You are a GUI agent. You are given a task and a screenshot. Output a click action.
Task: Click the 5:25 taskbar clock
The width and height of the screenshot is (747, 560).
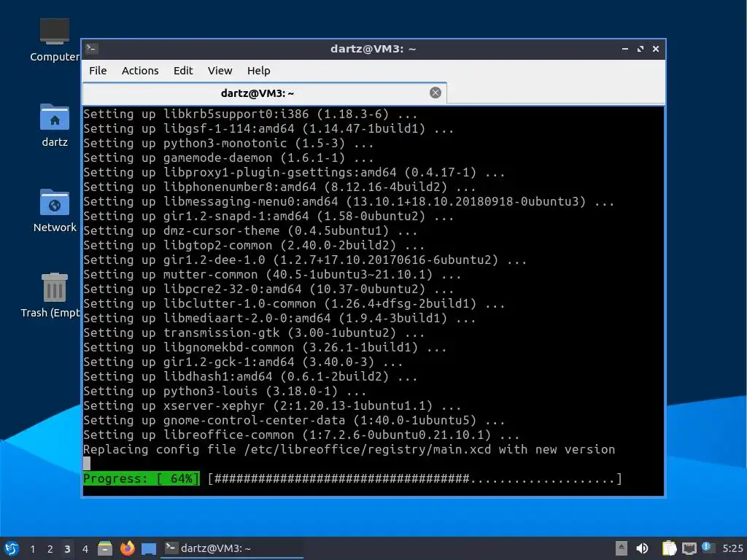point(732,548)
